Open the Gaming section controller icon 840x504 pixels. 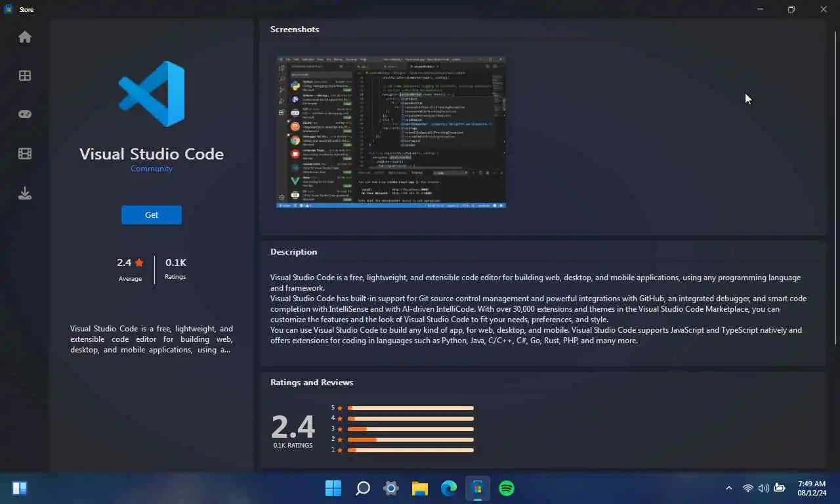click(25, 114)
